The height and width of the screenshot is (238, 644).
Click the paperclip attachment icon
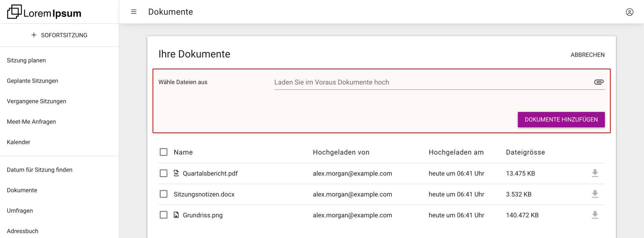(x=599, y=82)
